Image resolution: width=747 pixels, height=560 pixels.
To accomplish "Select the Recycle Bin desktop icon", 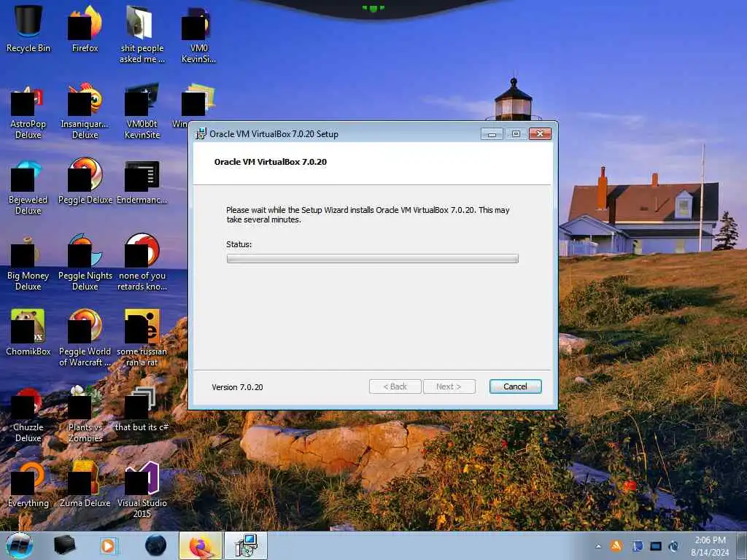I will click(28, 28).
